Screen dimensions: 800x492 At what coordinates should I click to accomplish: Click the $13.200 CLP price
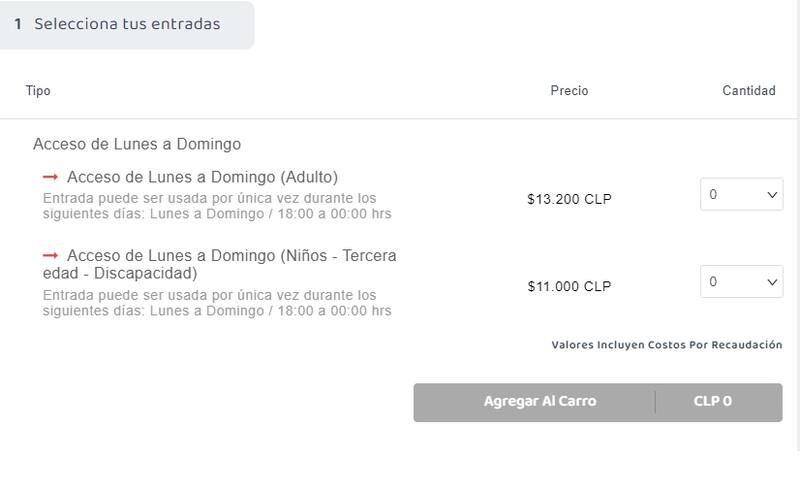tap(569, 199)
